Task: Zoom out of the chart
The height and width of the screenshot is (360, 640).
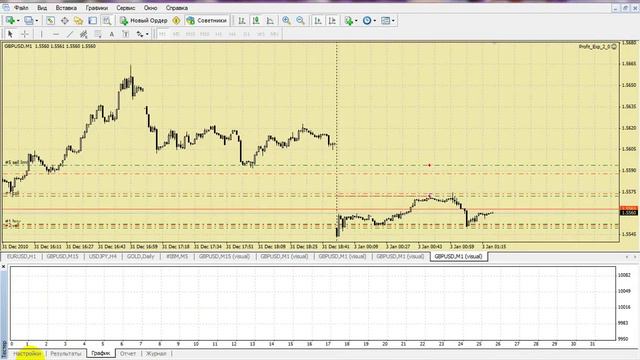Action: tap(300, 20)
